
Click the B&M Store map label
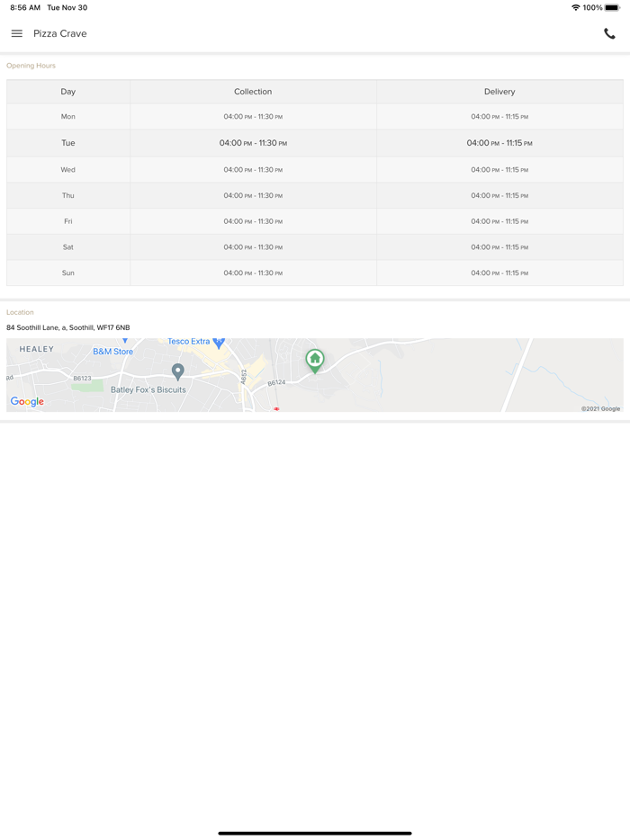coord(112,352)
